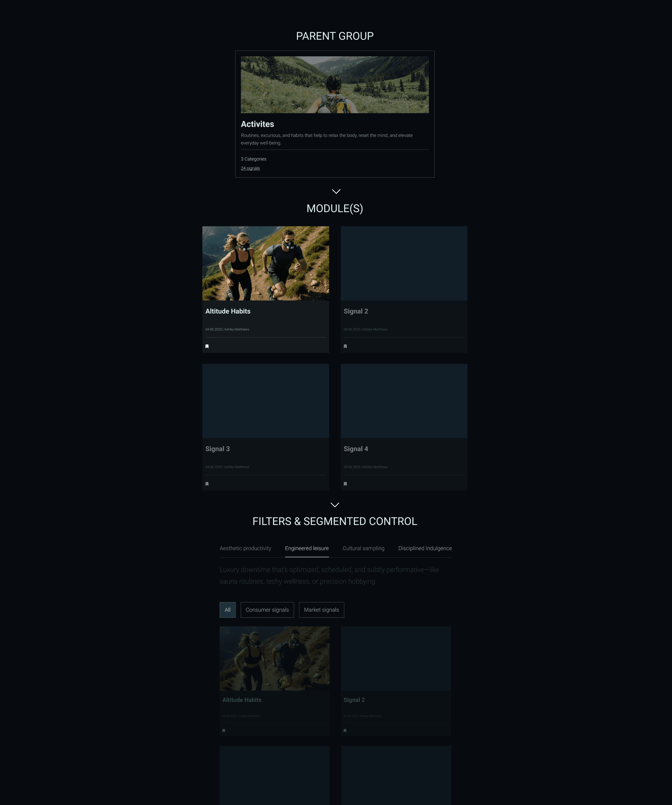Toggle bookmark on the Signal 4 card
The image size is (672, 805).
click(345, 484)
